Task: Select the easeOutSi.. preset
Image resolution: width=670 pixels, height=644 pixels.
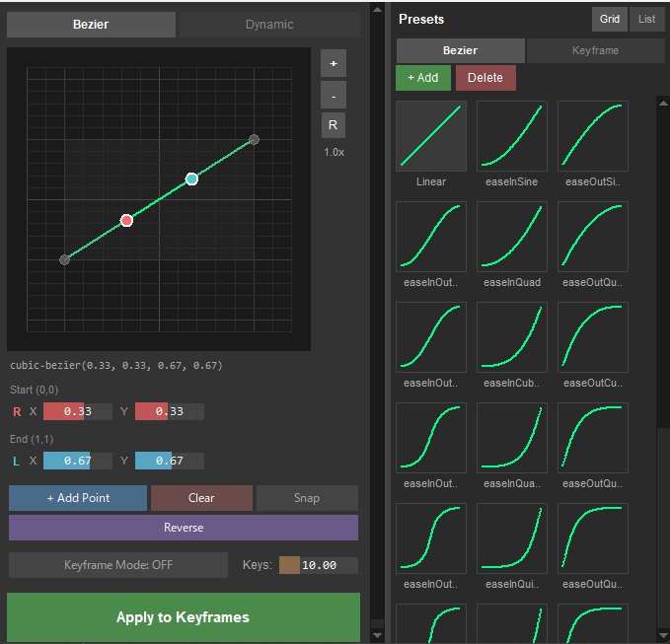Action: [x=593, y=136]
